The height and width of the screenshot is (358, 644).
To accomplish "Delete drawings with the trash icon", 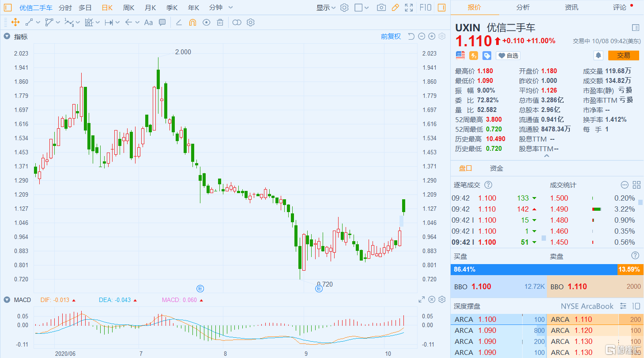I will coord(220,22).
